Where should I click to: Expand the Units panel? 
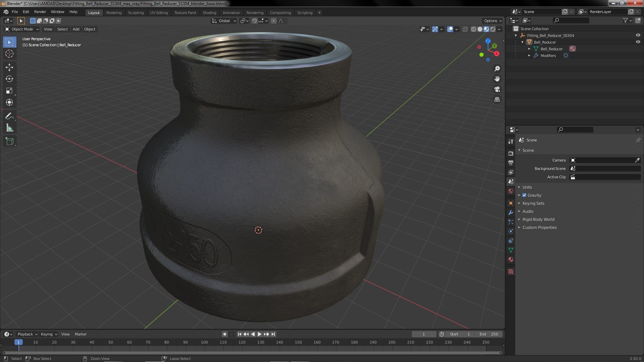[x=527, y=187]
